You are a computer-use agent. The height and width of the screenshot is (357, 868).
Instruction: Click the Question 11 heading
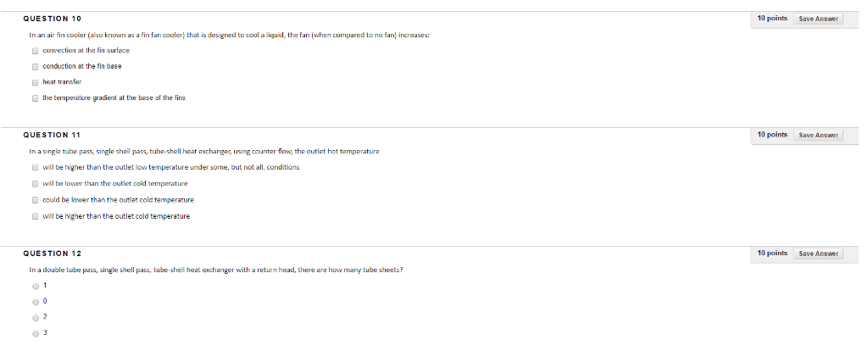pyautogui.click(x=53, y=135)
